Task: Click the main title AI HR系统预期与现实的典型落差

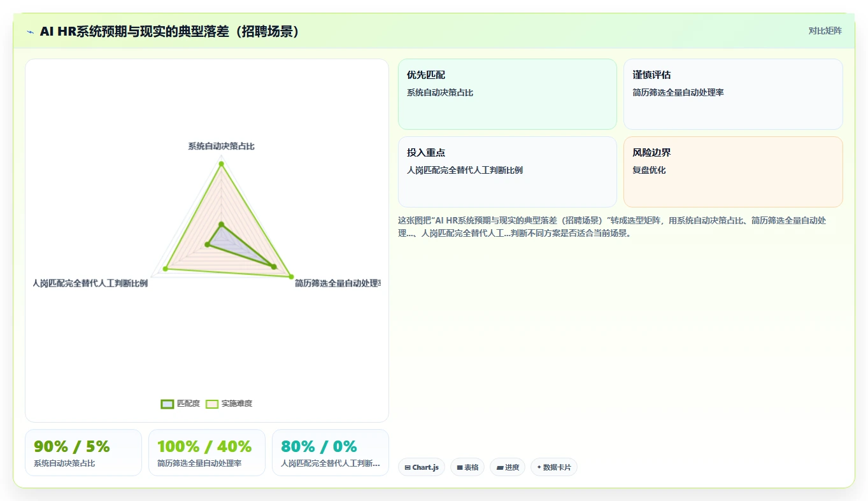Action: [170, 32]
